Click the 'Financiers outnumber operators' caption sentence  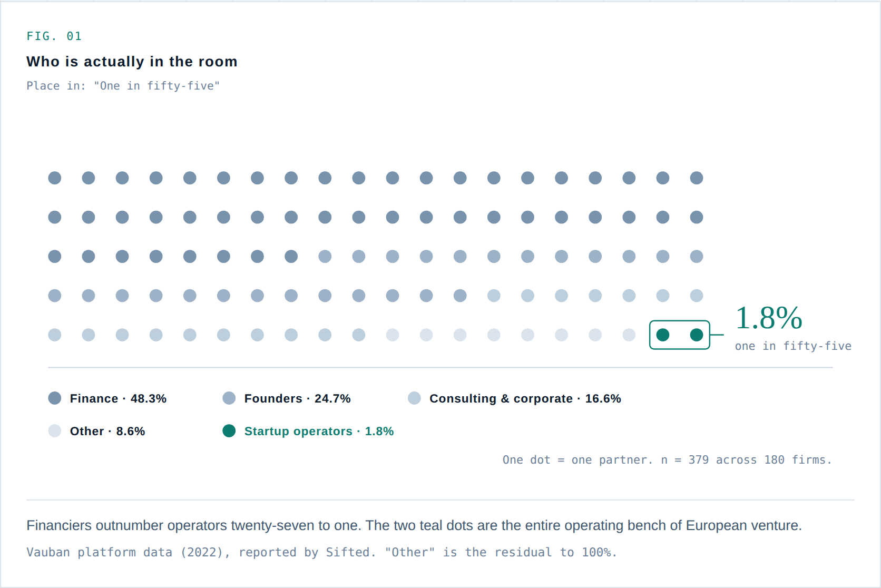(x=414, y=526)
